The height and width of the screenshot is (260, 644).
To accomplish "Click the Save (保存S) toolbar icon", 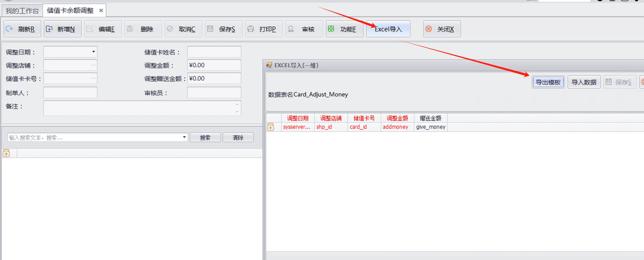I will point(210,29).
